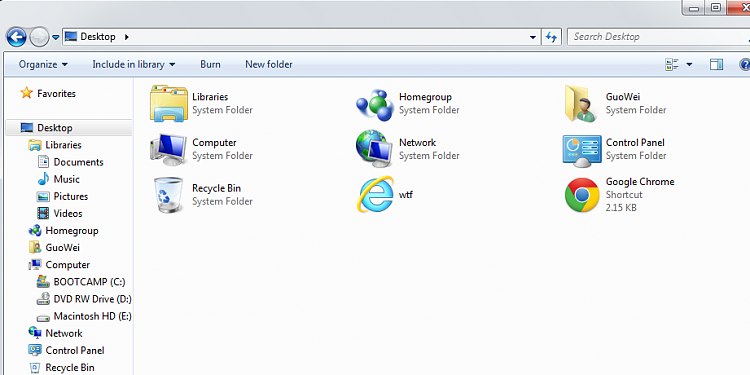Screen dimensions: 750x375
Task: Click the Refresh button beside address bar
Action: [x=551, y=37]
